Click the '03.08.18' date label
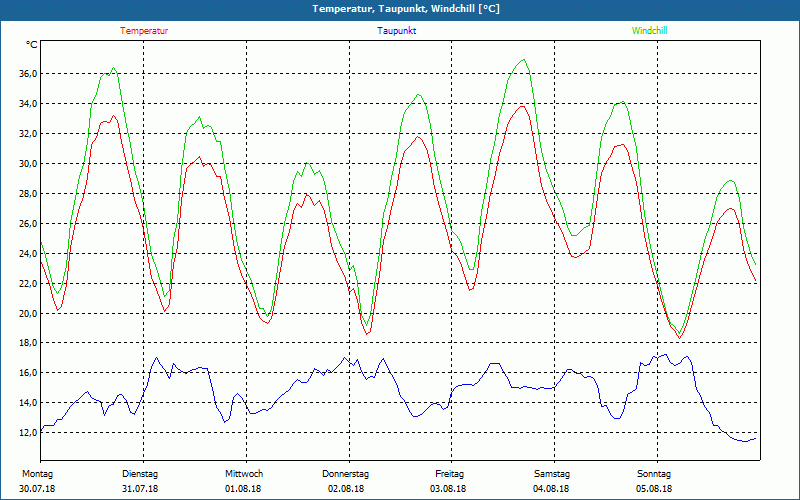Screen dimensions: 800x500 point(448,489)
